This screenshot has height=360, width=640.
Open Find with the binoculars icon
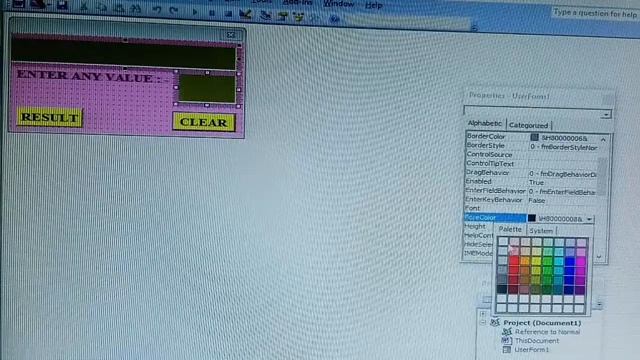click(x=136, y=9)
